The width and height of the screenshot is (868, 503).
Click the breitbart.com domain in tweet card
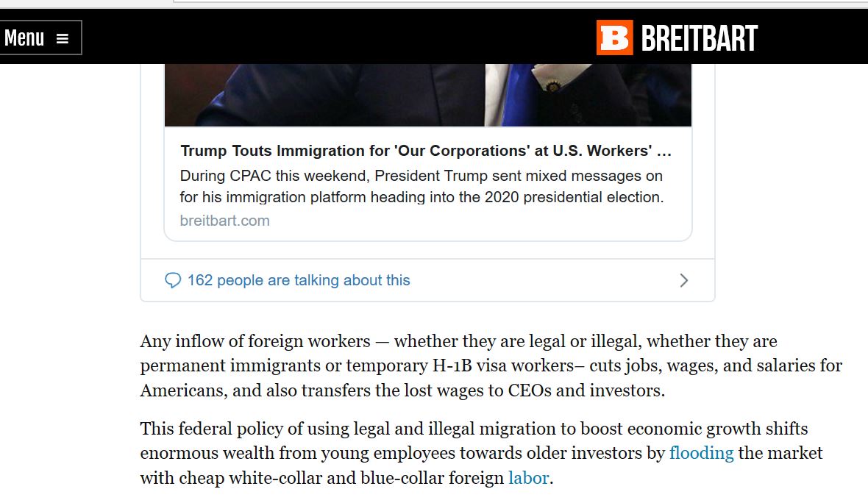coord(224,221)
